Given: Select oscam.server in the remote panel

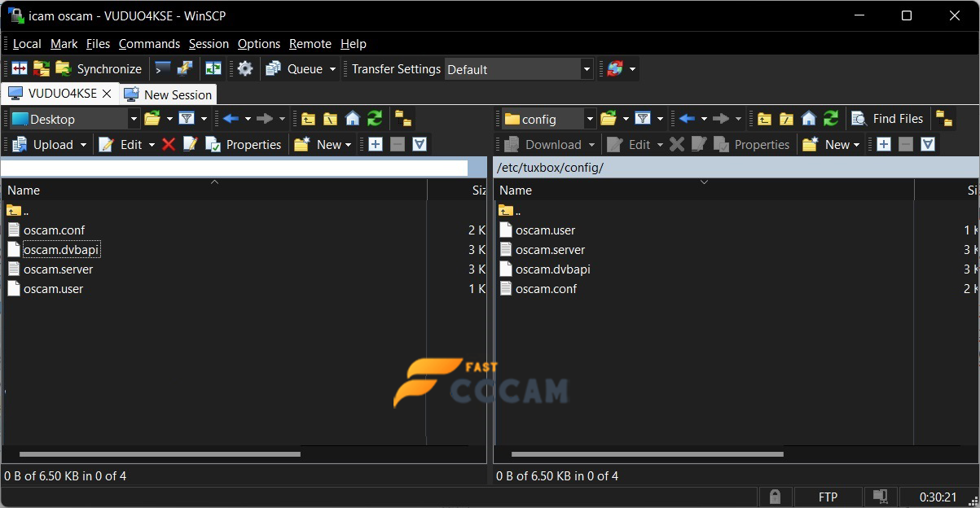Looking at the screenshot, I should click(549, 249).
